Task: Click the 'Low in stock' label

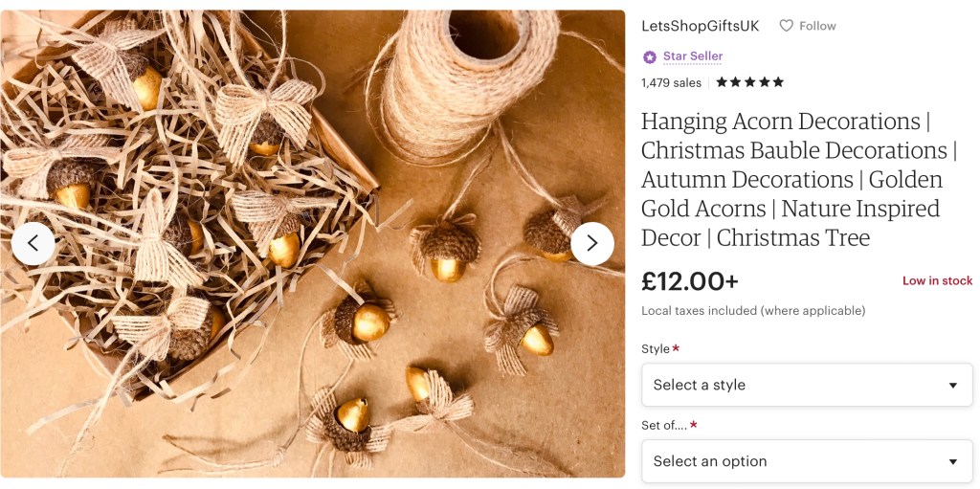Action: click(937, 281)
